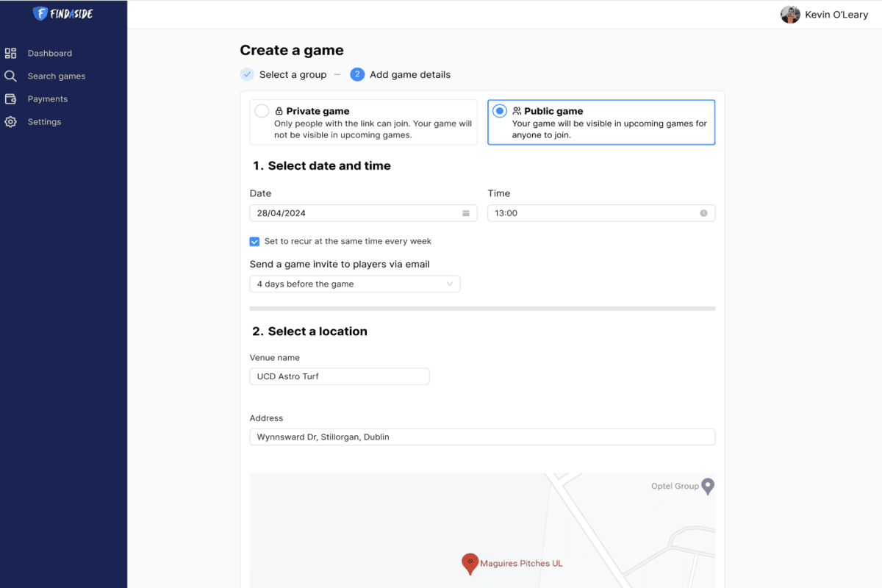Click the Address field Wynnsward Dr
The height and width of the screenshot is (588, 882).
(482, 437)
